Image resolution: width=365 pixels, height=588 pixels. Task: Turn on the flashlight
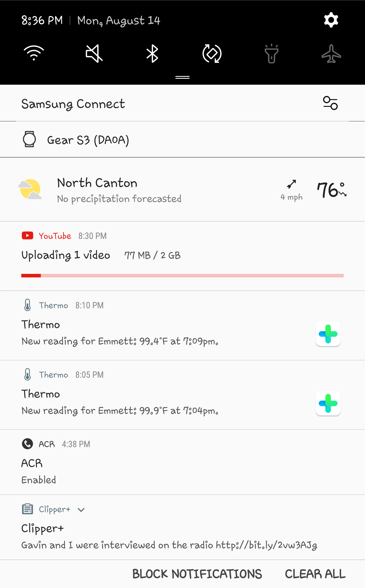coord(271,53)
